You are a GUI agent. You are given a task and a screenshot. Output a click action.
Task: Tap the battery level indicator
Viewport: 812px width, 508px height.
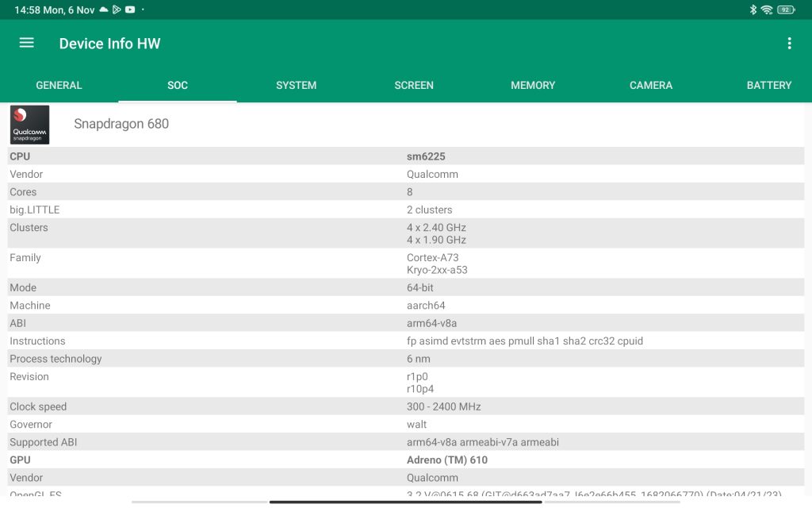[x=786, y=10]
